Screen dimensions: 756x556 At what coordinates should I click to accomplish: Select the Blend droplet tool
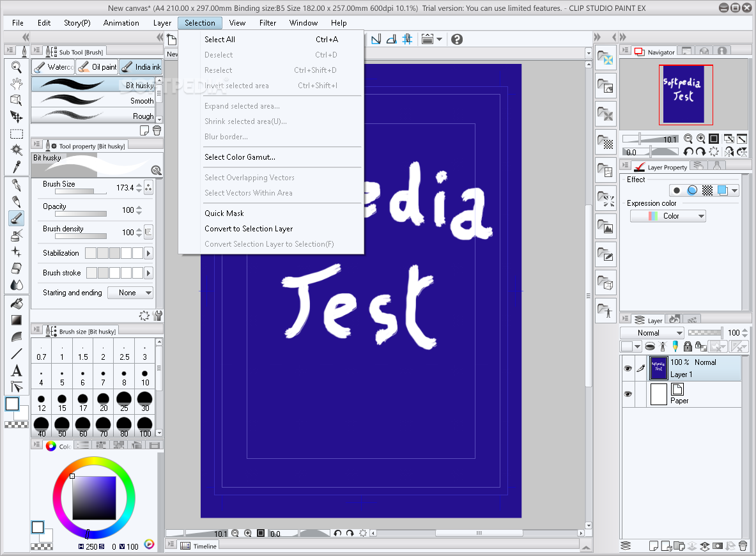pos(17,285)
